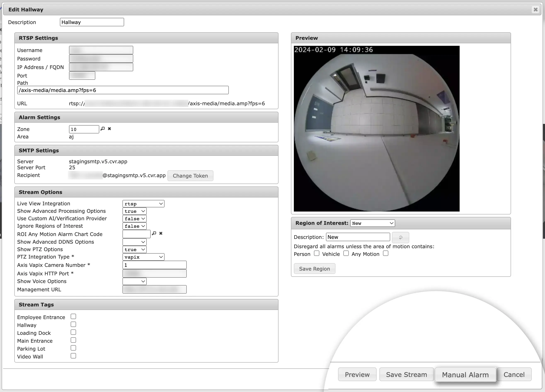Tick the Vehicle checkbox

pyautogui.click(x=346, y=253)
